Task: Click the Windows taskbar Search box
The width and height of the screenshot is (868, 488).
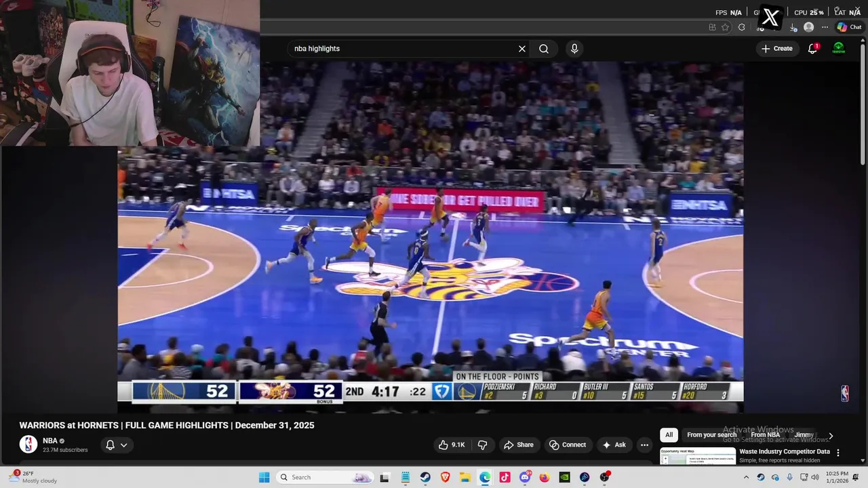Action: (323, 477)
